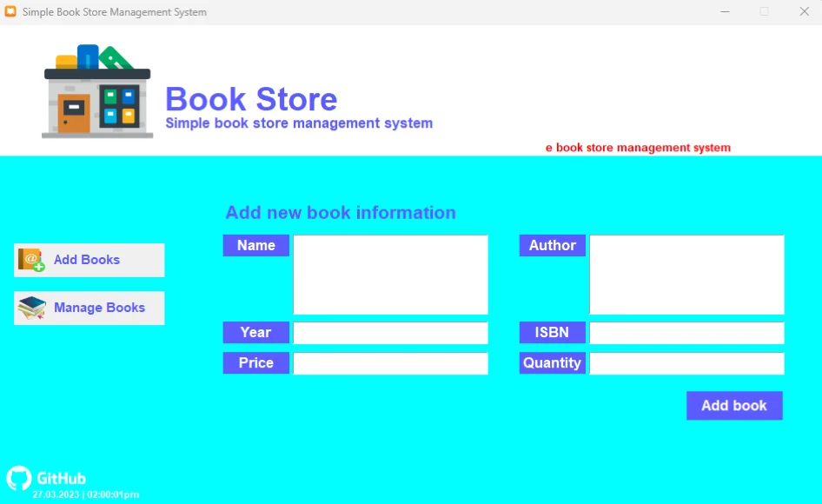This screenshot has height=504, width=822.
Task: Click the Add Books address-book icon
Action: pyautogui.click(x=31, y=260)
